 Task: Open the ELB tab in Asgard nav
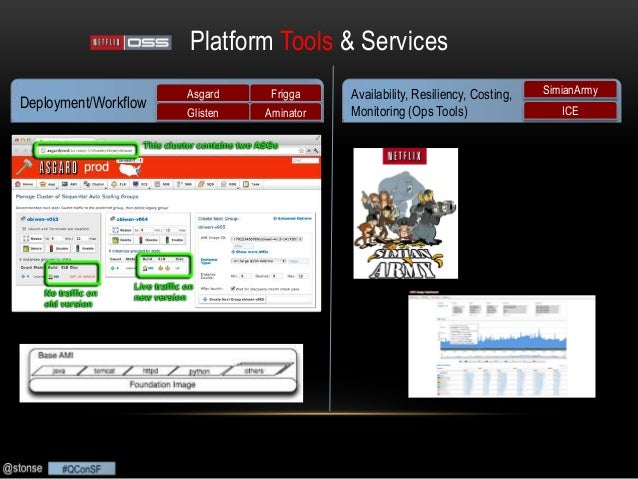(x=119, y=184)
